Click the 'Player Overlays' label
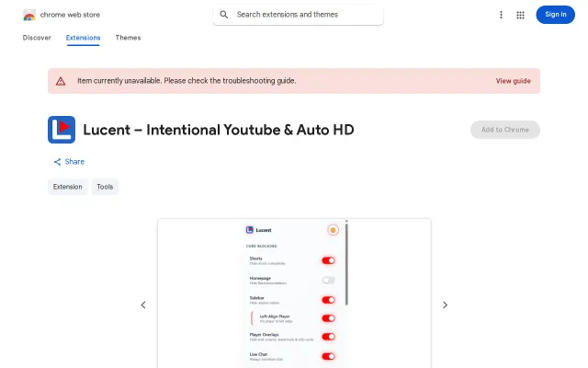Screen dimensions: 588x368 click(265, 335)
